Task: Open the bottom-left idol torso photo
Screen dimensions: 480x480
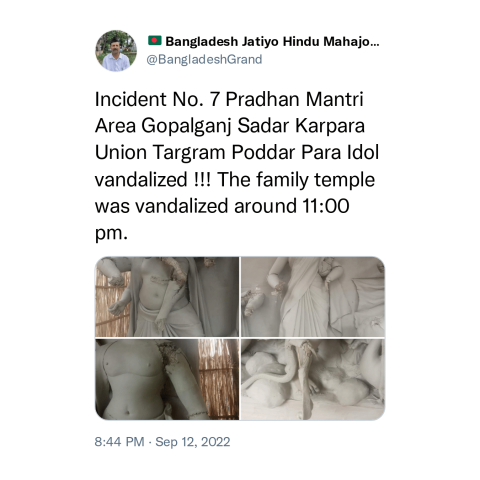Action: pyautogui.click(x=167, y=379)
